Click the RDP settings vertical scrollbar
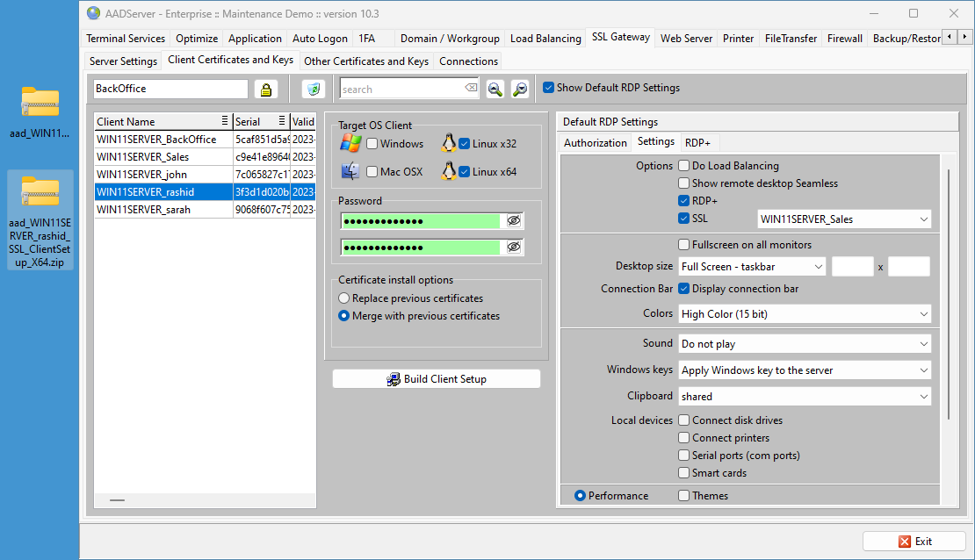The width and height of the screenshot is (975, 560). click(949, 294)
